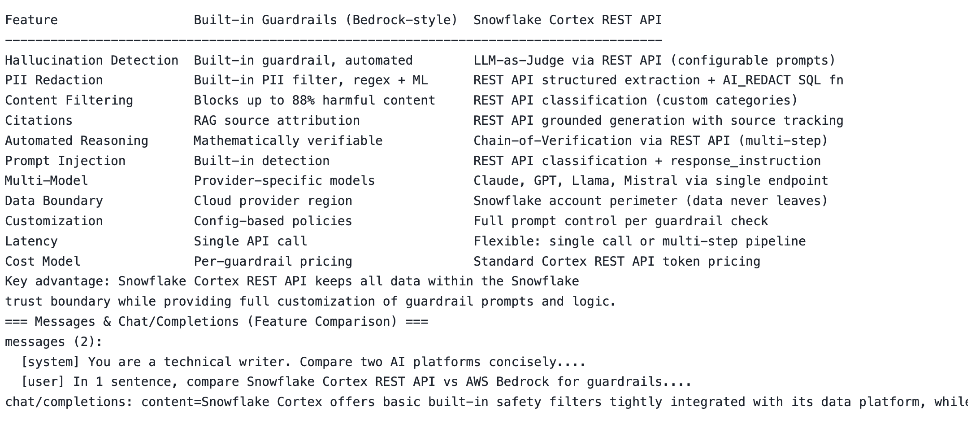980x429 pixels.
Task: Click the "Snowflake Cortex REST API" column header
Action: click(567, 20)
